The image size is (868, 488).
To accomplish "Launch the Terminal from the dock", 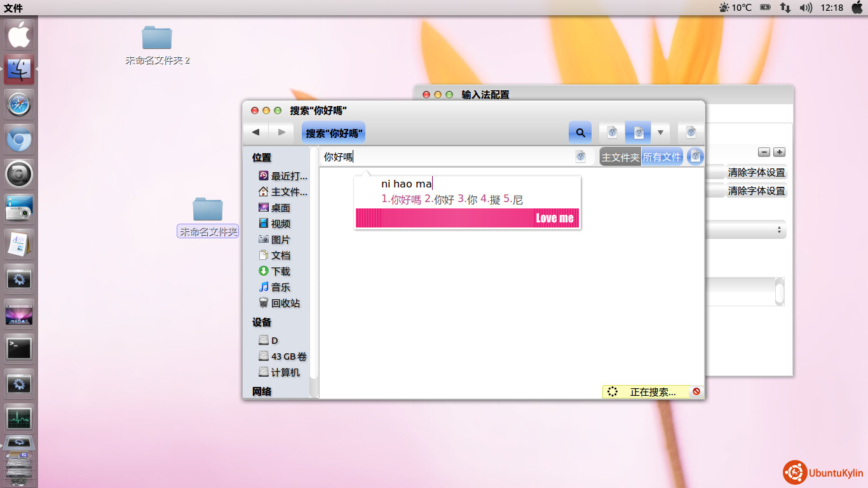I will click(x=19, y=348).
